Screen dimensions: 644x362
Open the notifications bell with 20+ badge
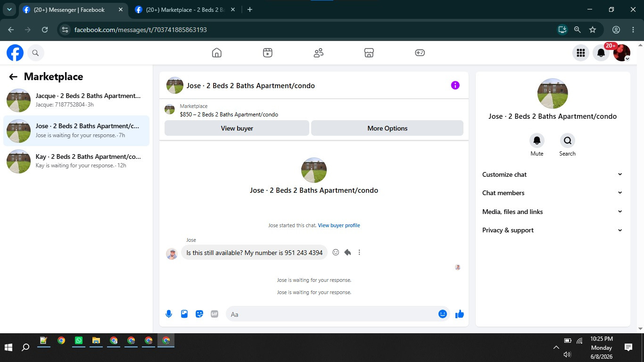pos(601,53)
